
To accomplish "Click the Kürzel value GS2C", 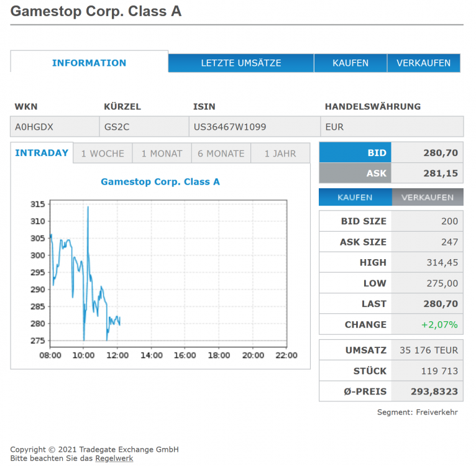I will point(117,127).
